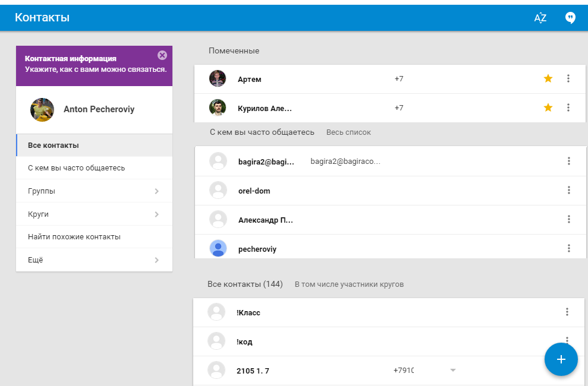Click the A-Z sort icon
Screen dimensions: 588x386
[x=540, y=18]
